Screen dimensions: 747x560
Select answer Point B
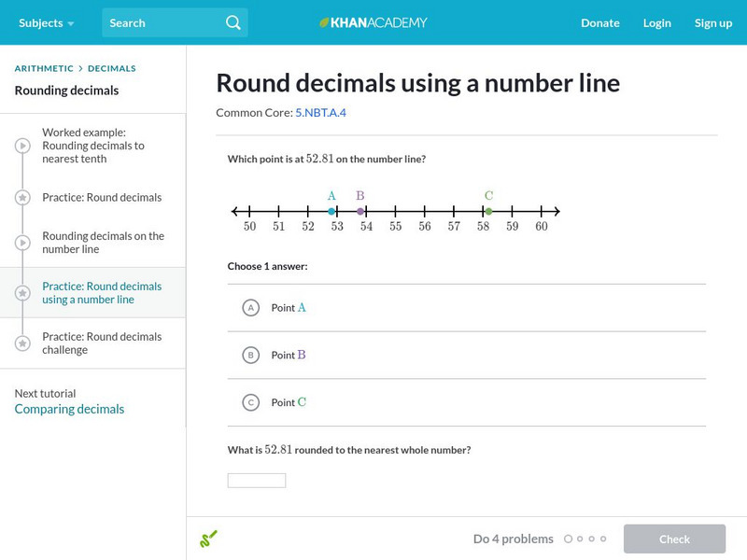(x=250, y=355)
